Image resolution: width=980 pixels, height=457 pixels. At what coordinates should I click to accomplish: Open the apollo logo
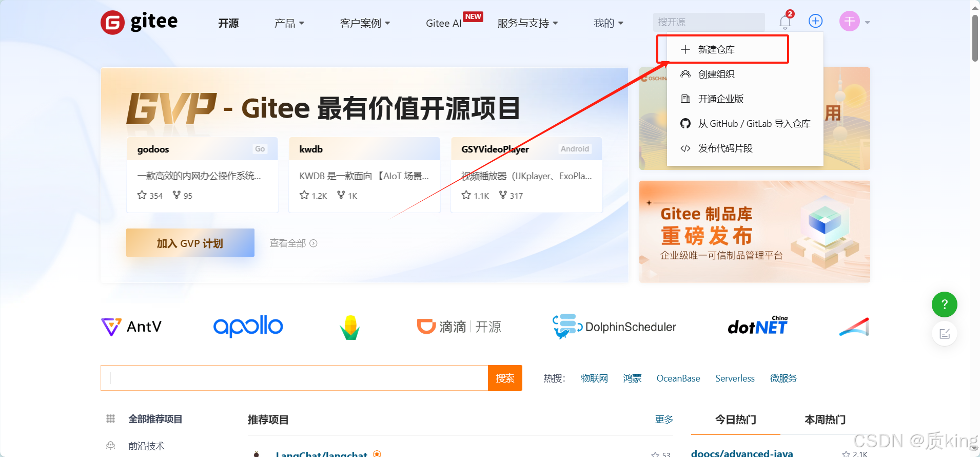[248, 326]
